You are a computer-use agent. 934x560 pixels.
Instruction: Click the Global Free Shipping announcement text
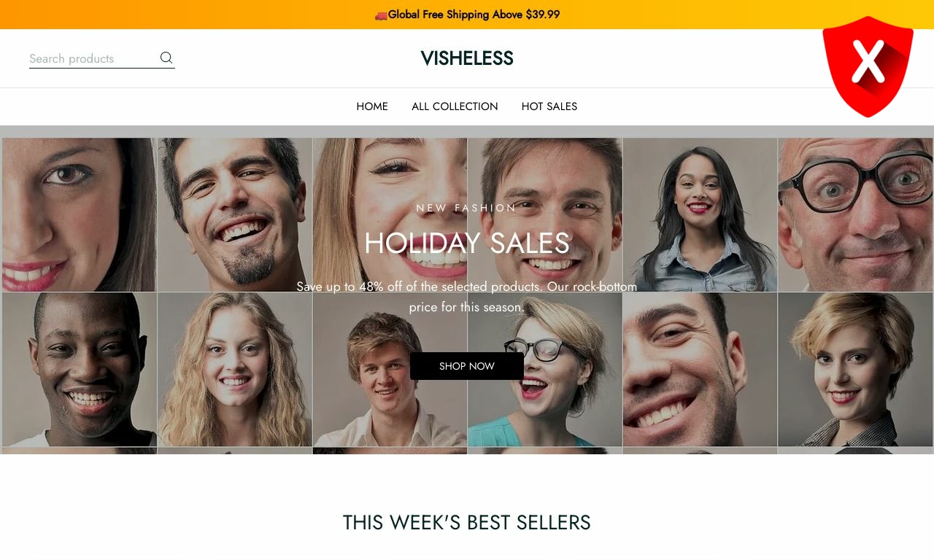click(474, 15)
